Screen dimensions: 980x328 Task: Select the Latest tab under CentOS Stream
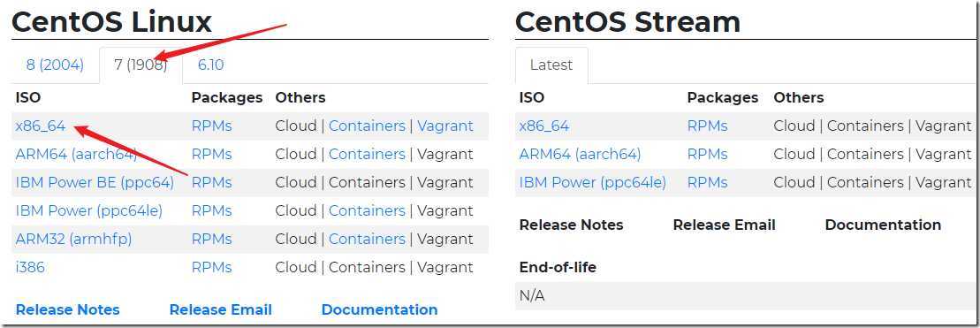(x=551, y=65)
